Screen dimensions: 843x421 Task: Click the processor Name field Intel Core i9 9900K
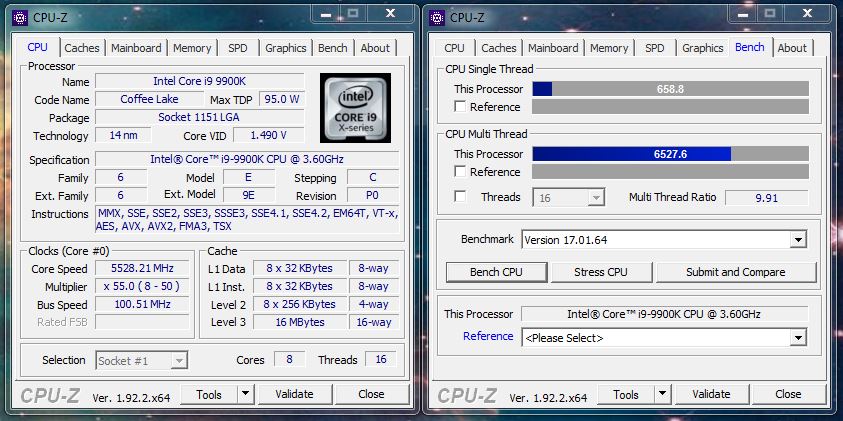click(199, 81)
